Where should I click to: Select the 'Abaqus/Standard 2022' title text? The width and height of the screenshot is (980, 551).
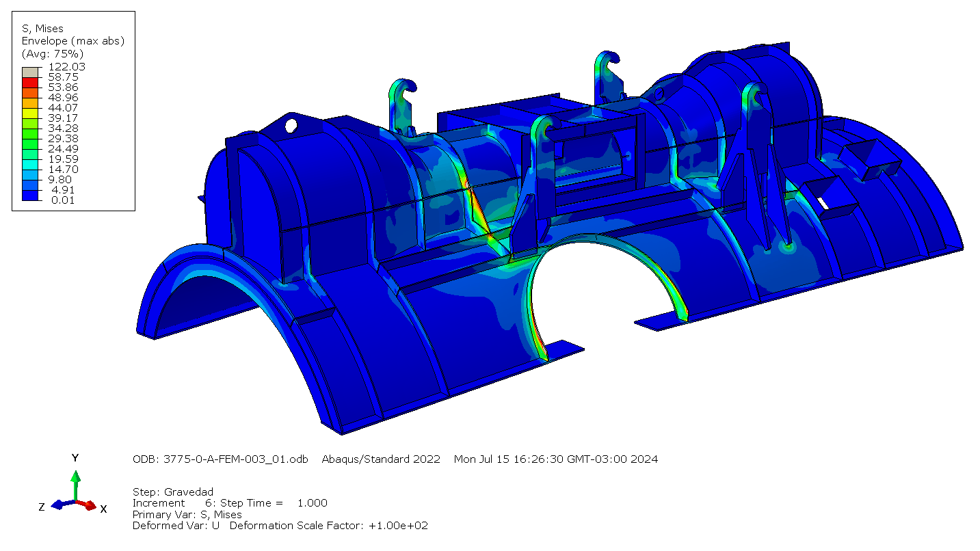381,459
